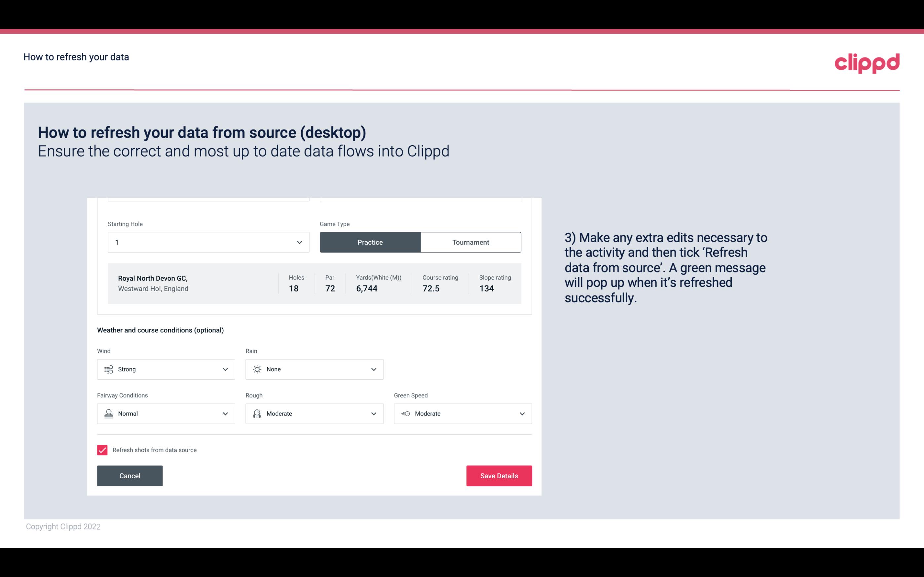Screen dimensions: 924x577
Task: Select Tournament game type toggle
Action: (x=470, y=242)
